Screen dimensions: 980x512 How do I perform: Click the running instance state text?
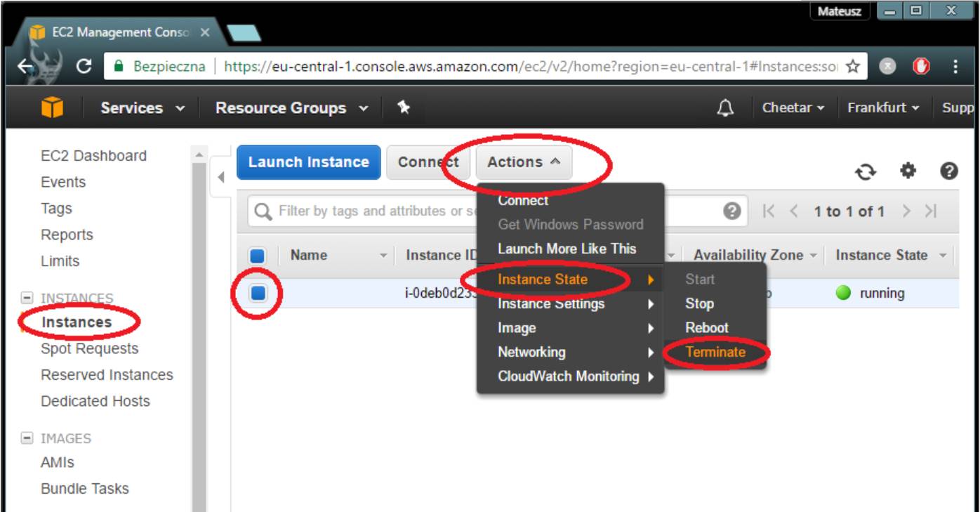pos(882,294)
